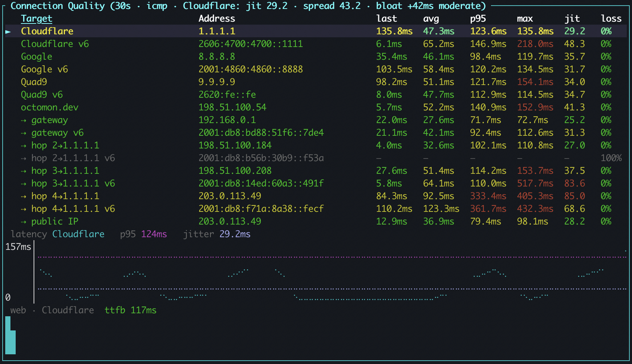Click the max column header

pyautogui.click(x=525, y=19)
